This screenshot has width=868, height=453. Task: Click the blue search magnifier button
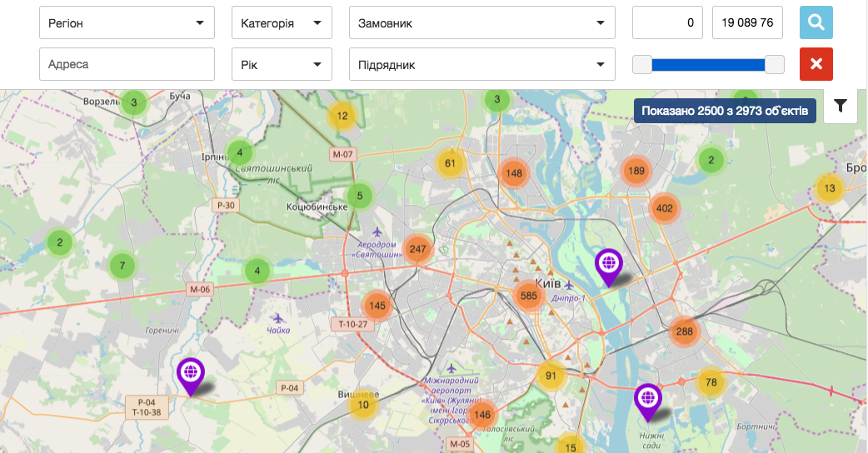(x=816, y=23)
